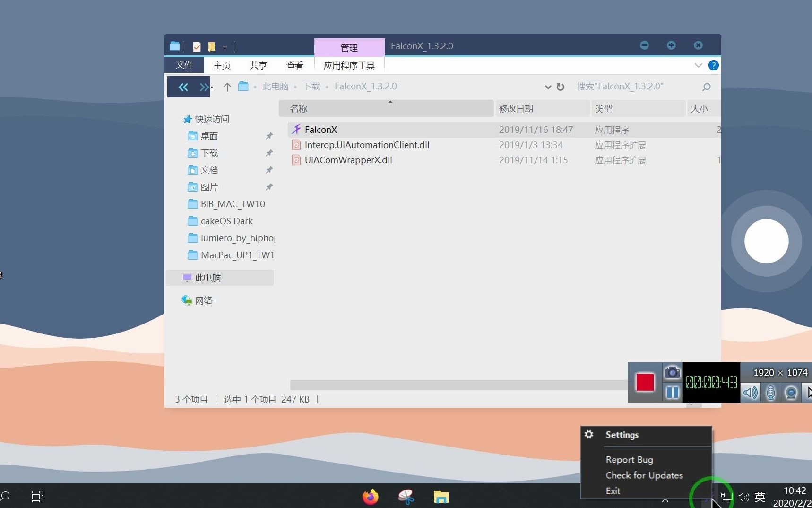Pause the screen recording
Image resolution: width=812 pixels, height=508 pixels.
click(x=672, y=392)
